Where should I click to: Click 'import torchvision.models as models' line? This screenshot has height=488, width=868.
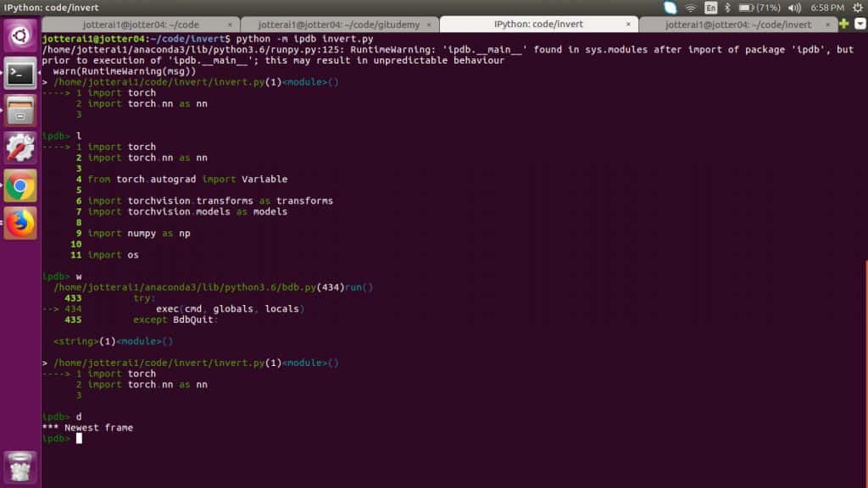pos(187,212)
